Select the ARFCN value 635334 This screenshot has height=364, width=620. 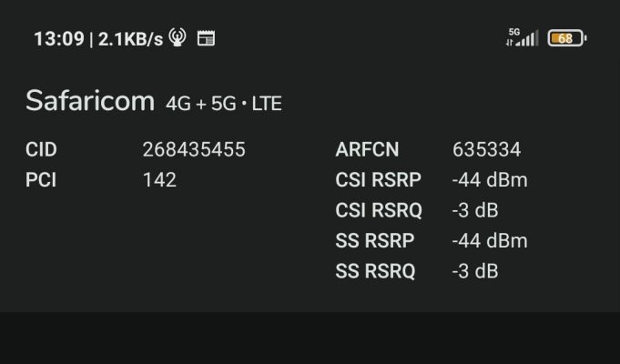(x=487, y=150)
